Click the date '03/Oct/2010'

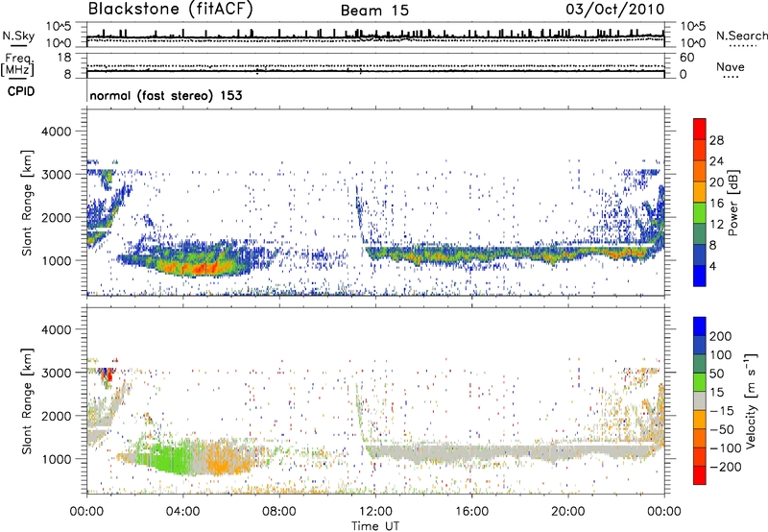614,10
